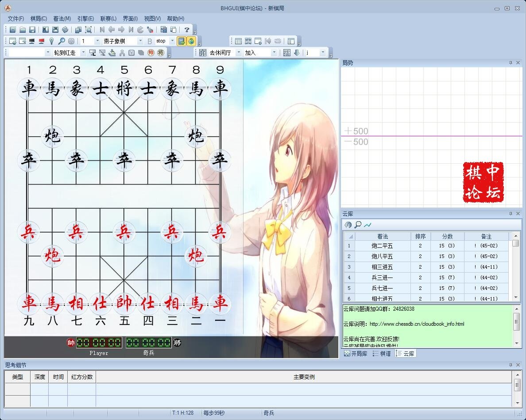526x420 pixels.
Task: Click the flip board up-down icon
Action: coord(55,30)
